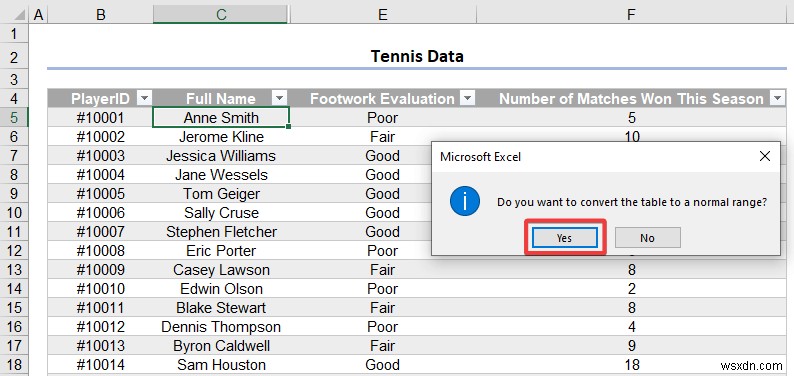This screenshot has height=376, width=794.
Task: Click the info icon in the dialog
Action: coord(464,201)
